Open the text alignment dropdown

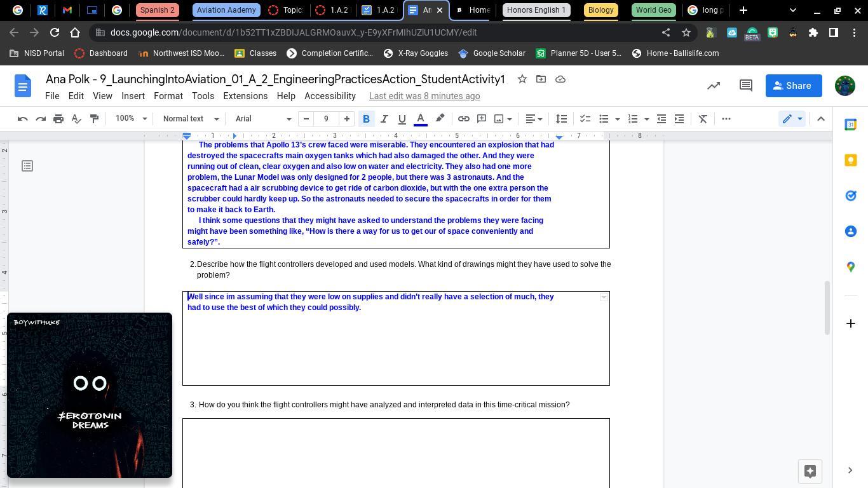(x=534, y=119)
